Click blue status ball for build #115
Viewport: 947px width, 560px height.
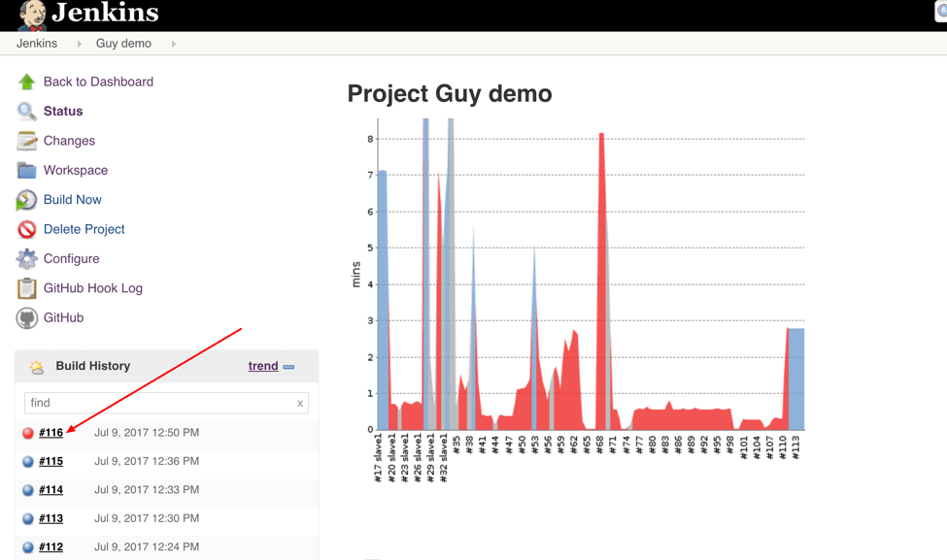click(x=28, y=462)
